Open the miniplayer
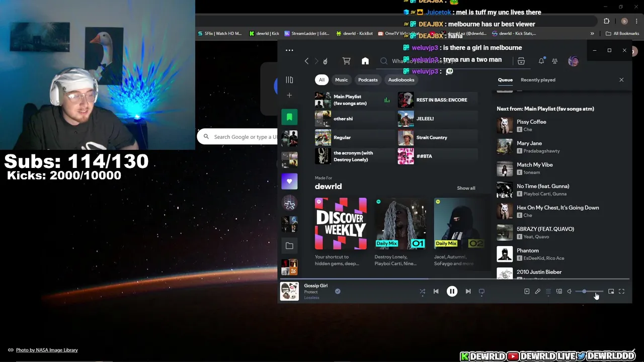The width and height of the screenshot is (644, 362). [611, 292]
